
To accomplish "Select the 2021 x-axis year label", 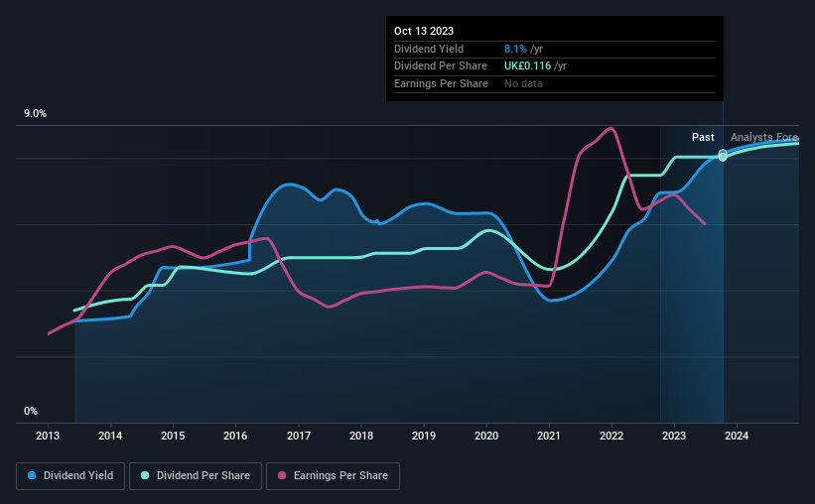I will [549, 436].
